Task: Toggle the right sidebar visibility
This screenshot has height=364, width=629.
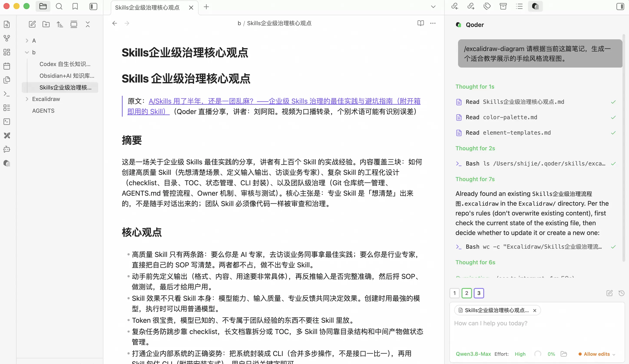Action: point(620,7)
